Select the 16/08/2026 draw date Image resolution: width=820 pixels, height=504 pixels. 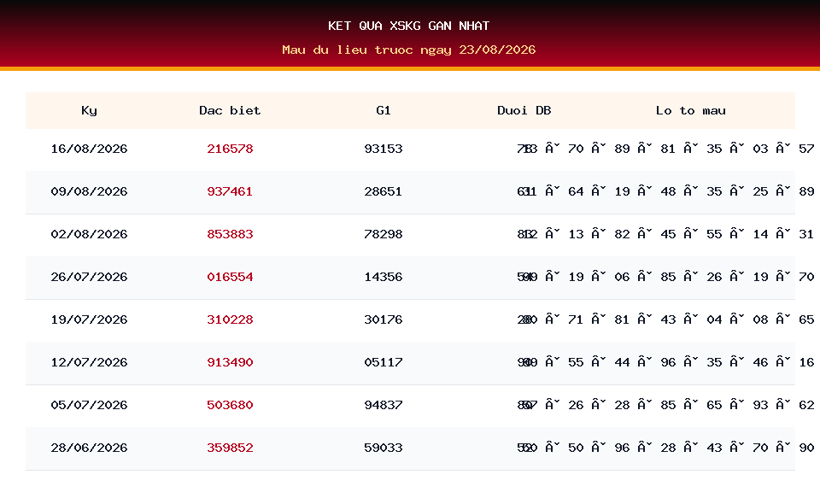click(89, 149)
